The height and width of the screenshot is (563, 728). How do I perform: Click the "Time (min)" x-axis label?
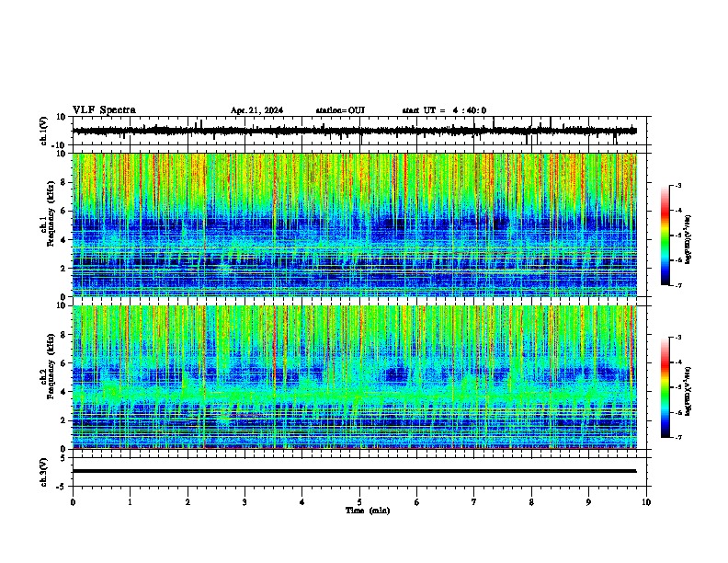[368, 511]
